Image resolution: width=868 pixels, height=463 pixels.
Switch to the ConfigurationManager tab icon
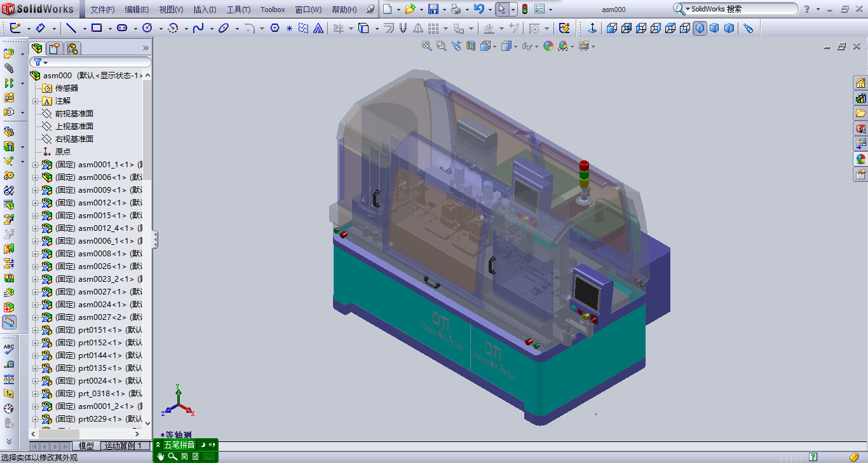point(72,48)
